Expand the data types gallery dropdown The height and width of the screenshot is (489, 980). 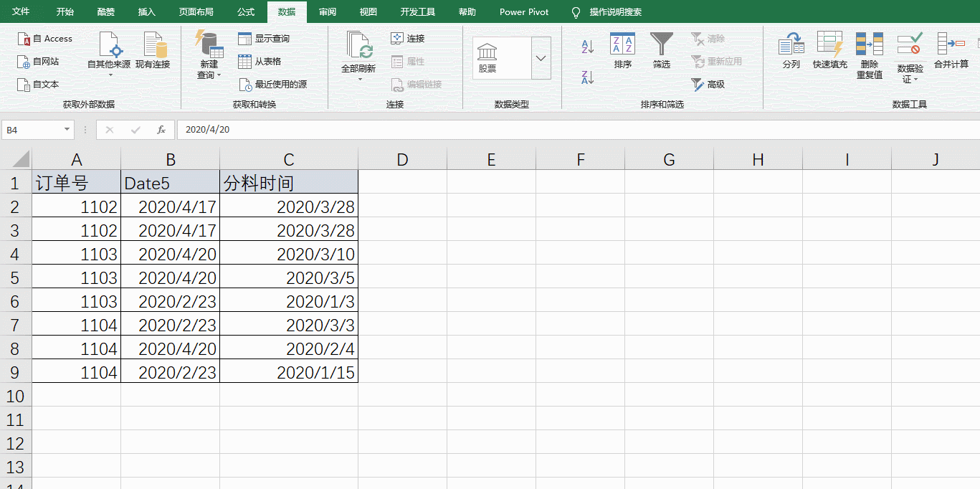click(x=541, y=57)
